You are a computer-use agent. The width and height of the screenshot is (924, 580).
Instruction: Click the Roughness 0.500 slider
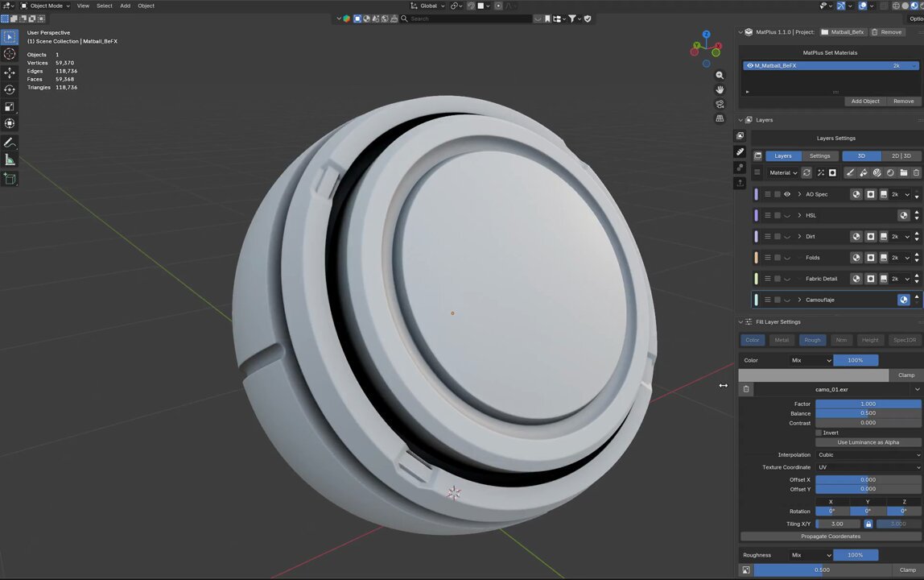(x=823, y=570)
